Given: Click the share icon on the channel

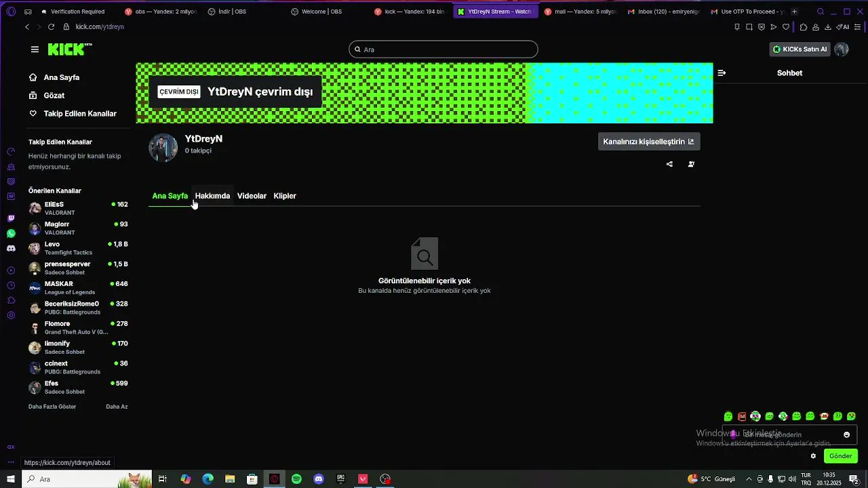Looking at the screenshot, I should click(669, 164).
